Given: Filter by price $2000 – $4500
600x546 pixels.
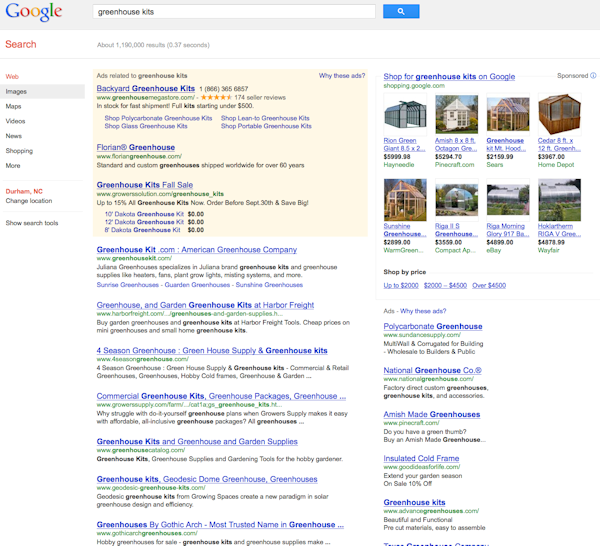Looking at the screenshot, I should (x=445, y=286).
